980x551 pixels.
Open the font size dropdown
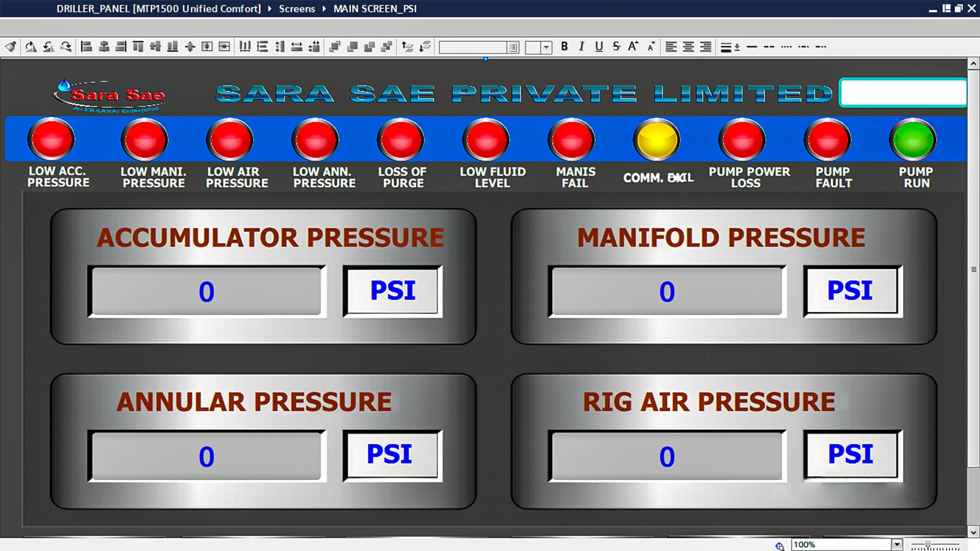[x=546, y=47]
